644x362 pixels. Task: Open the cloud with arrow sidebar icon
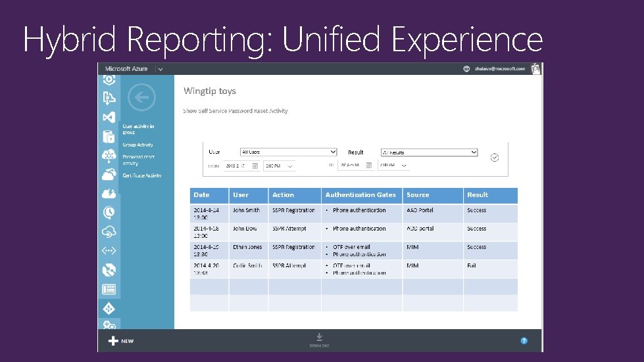tap(109, 175)
